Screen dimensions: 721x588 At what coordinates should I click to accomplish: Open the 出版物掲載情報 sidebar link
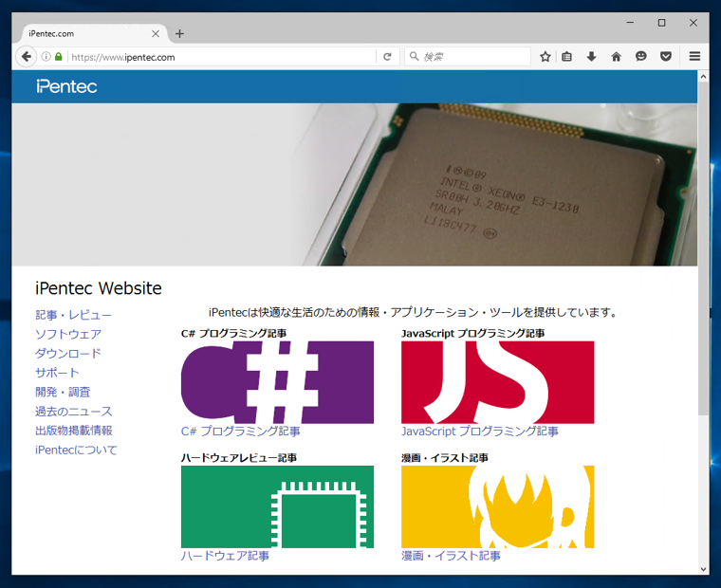[x=74, y=431]
